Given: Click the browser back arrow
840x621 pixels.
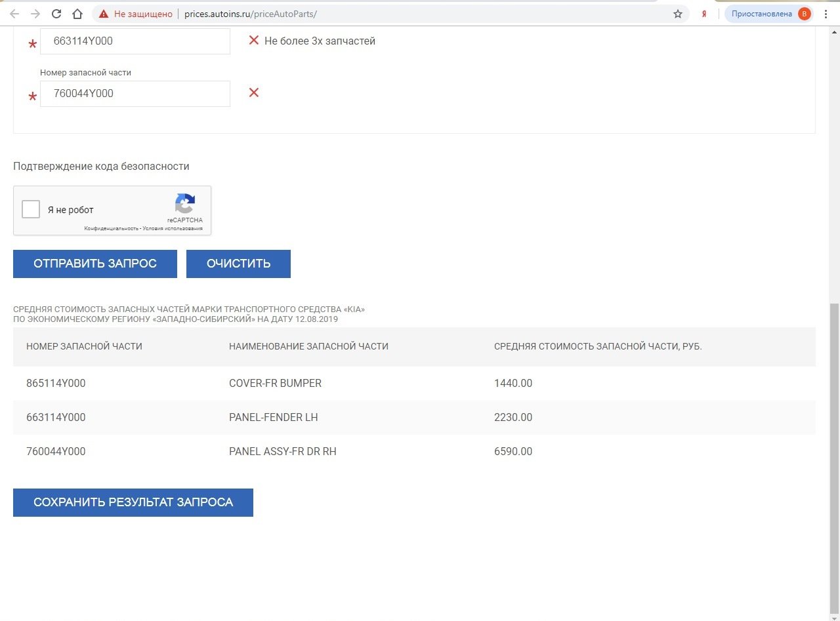Looking at the screenshot, I should (14, 14).
